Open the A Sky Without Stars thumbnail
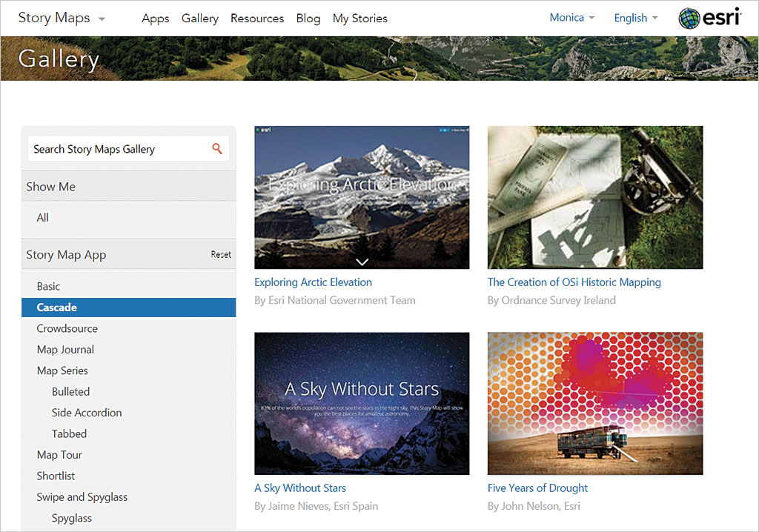 pyautogui.click(x=362, y=403)
